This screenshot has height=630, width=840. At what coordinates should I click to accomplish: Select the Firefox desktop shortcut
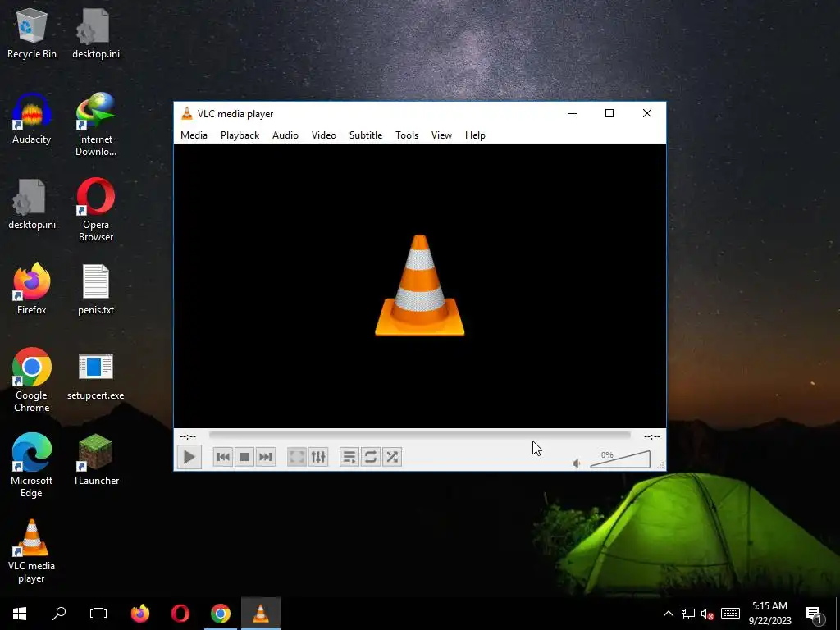tap(32, 290)
